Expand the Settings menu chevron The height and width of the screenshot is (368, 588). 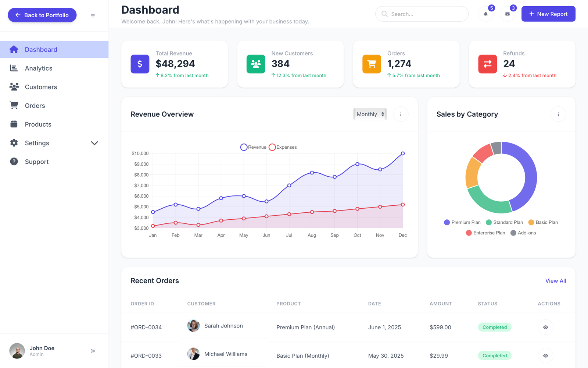click(x=94, y=143)
